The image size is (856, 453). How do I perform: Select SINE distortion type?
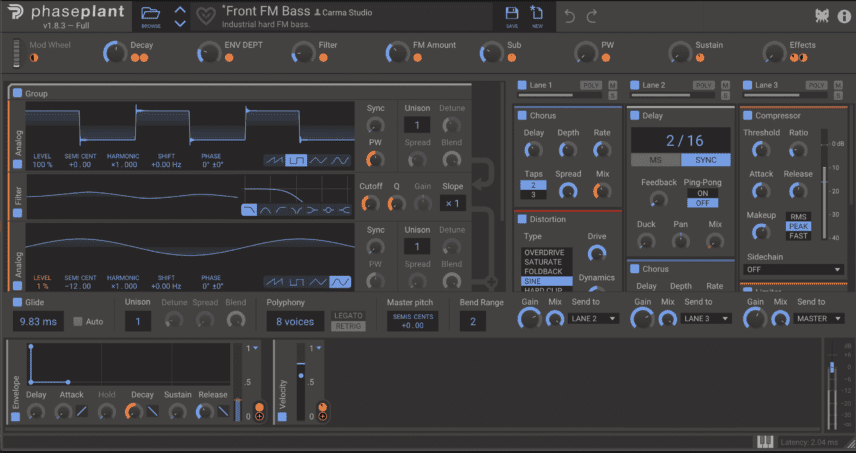point(546,281)
